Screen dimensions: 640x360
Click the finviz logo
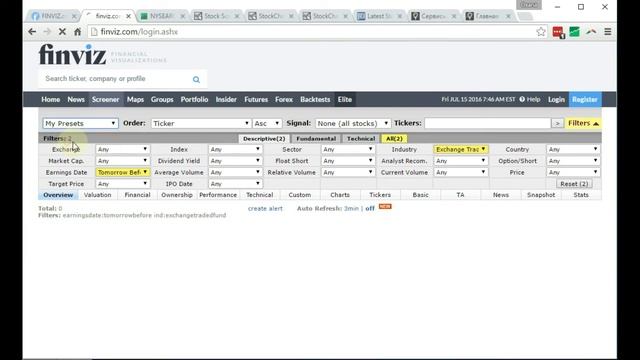(x=72, y=54)
